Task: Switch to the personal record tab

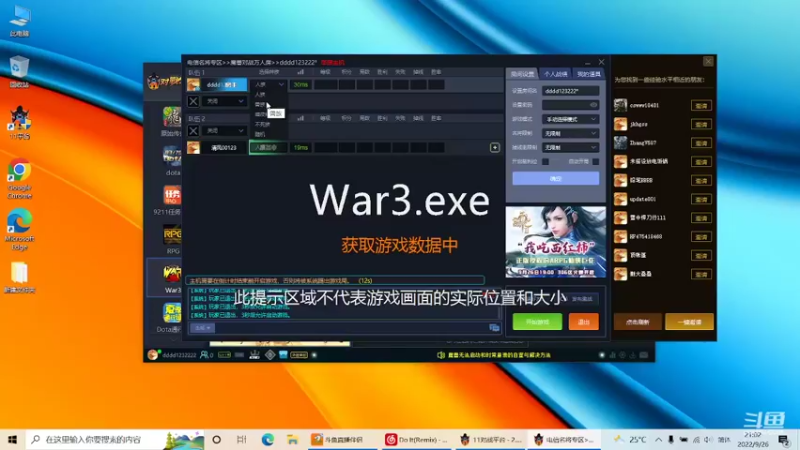Action: point(556,74)
